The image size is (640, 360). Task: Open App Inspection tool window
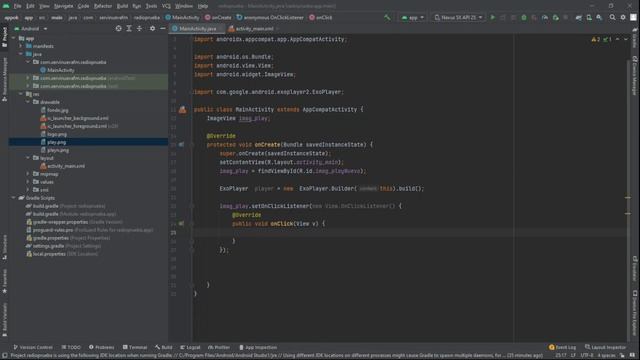tap(258, 347)
